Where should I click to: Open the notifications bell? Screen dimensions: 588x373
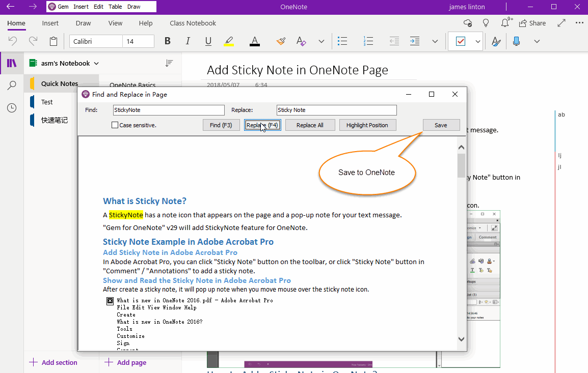point(506,22)
